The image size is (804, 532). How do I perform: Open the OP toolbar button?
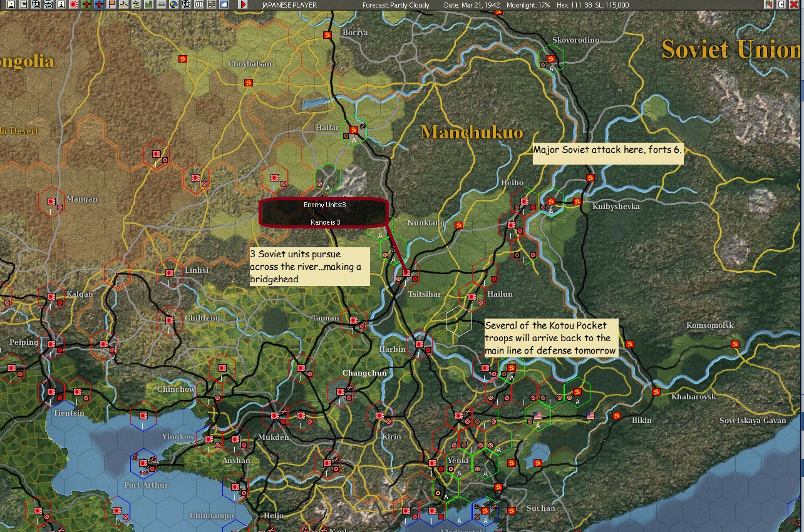[x=199, y=4]
